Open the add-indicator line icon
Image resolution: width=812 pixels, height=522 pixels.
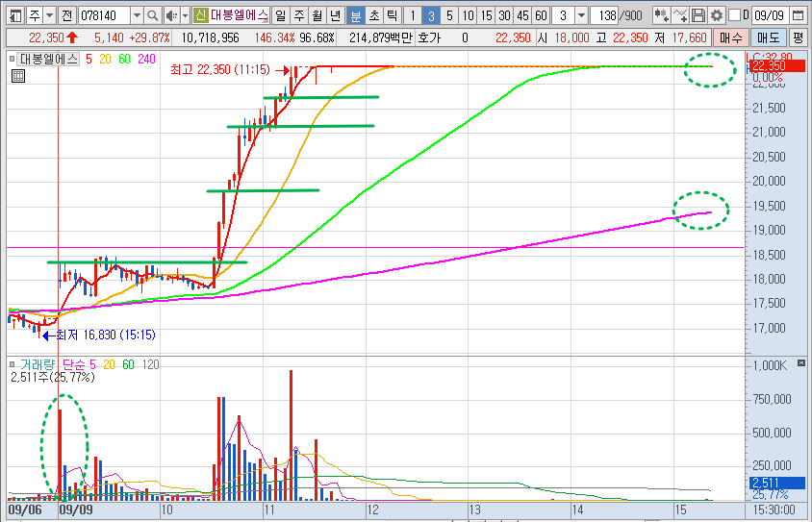[x=680, y=15]
